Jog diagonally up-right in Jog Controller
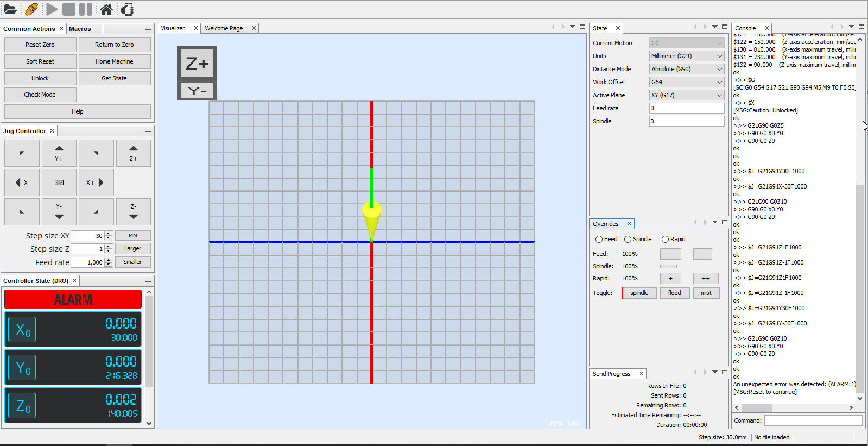 click(x=96, y=153)
